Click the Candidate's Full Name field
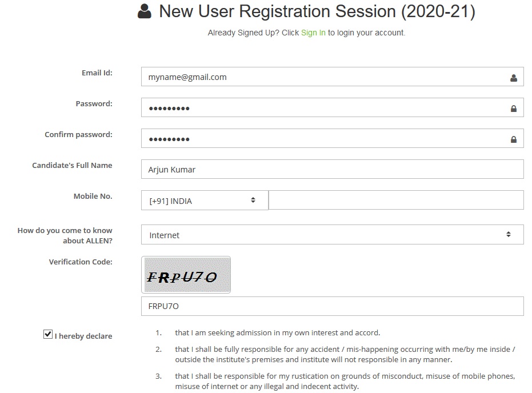 [332, 169]
